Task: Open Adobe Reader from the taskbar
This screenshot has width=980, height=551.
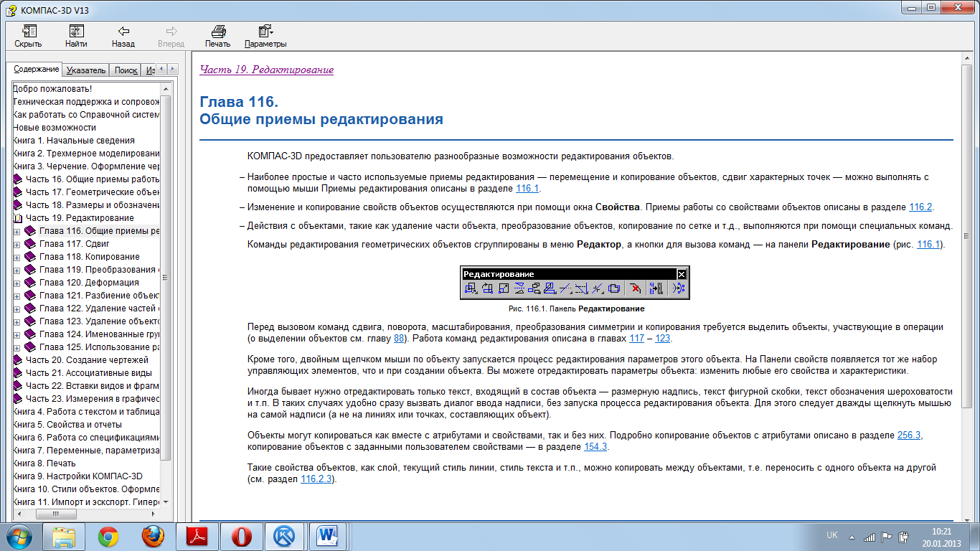Action: (197, 536)
